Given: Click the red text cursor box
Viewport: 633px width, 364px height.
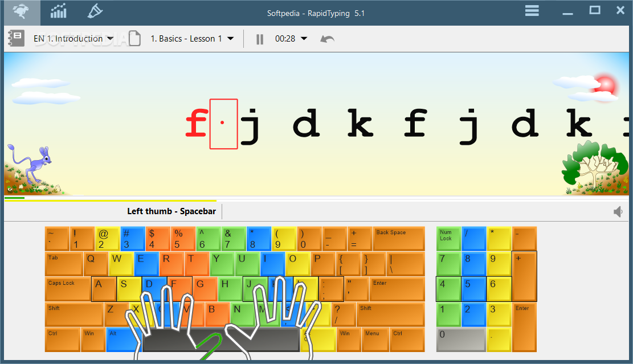Looking at the screenshot, I should 223,124.
